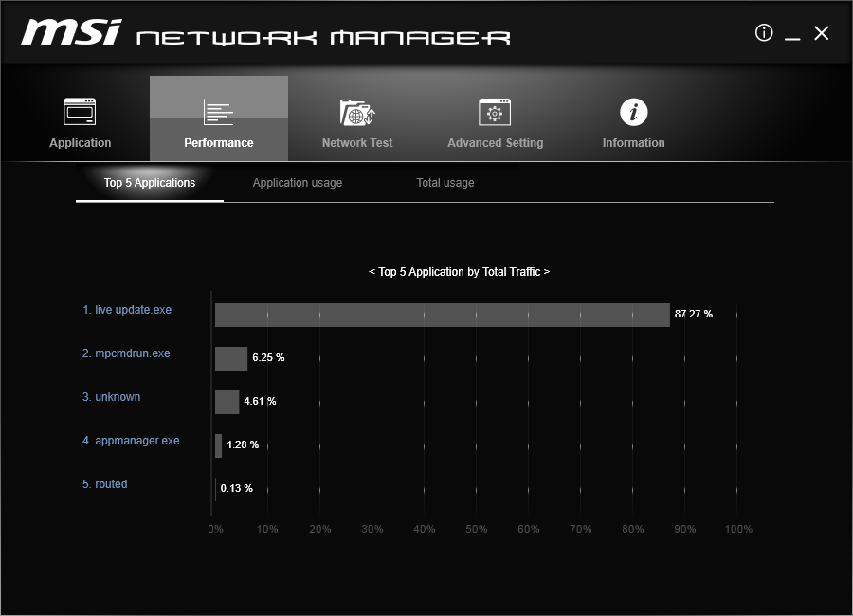Click the 6.25 % value label
The width and height of the screenshot is (853, 616).
click(x=268, y=357)
